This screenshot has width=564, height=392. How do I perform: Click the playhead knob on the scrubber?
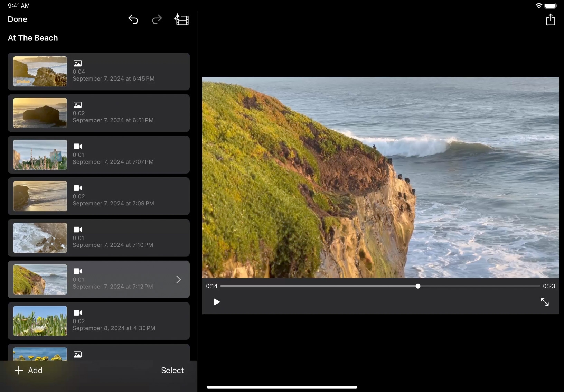point(418,286)
